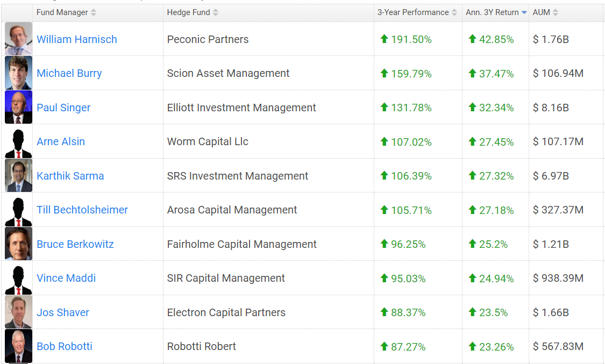This screenshot has width=605, height=364.
Task: Click Michael Burry's portrait photo
Action: tap(18, 73)
